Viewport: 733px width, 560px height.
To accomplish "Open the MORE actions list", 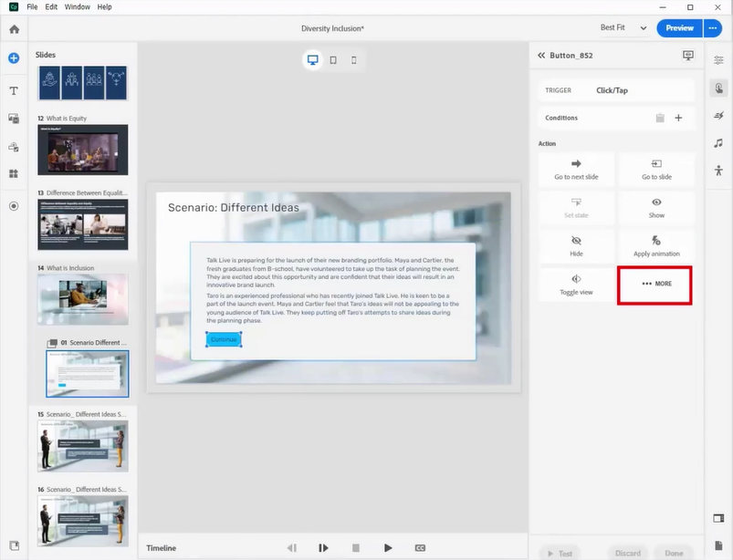I will point(654,285).
